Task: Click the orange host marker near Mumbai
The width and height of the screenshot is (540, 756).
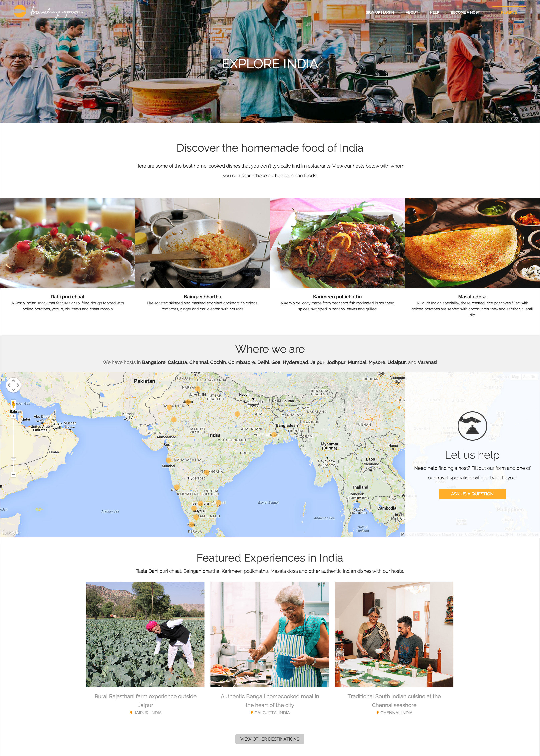Action: 168,460
